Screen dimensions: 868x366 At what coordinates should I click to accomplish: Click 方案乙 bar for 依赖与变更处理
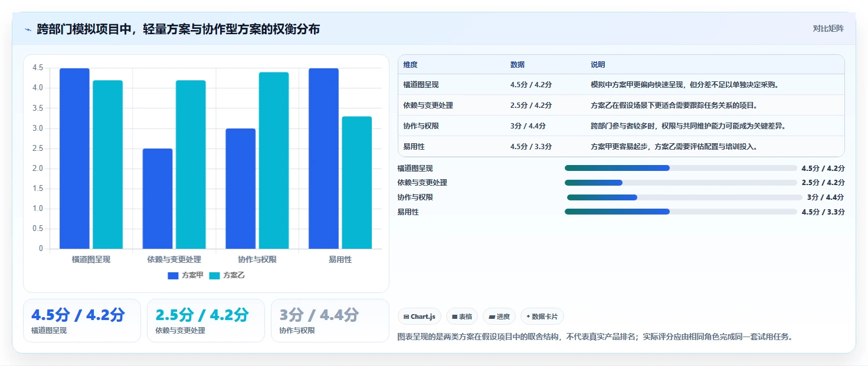tap(191, 164)
